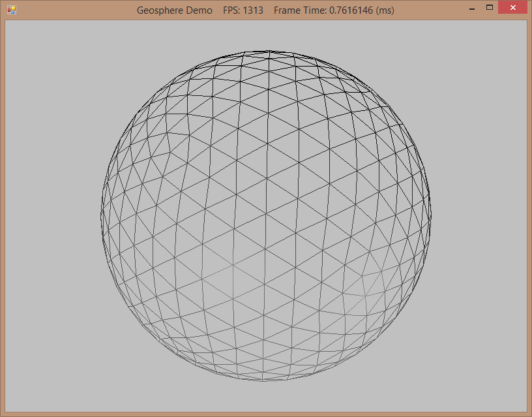Viewport: 532px width, 417px height.
Task: Click the Frame Time readout in the title bar
Action: [x=333, y=10]
